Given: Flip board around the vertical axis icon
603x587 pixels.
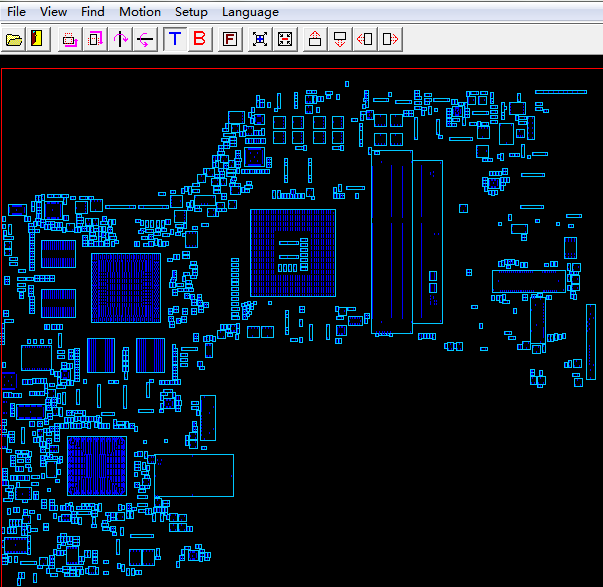Looking at the screenshot, I should coord(120,39).
